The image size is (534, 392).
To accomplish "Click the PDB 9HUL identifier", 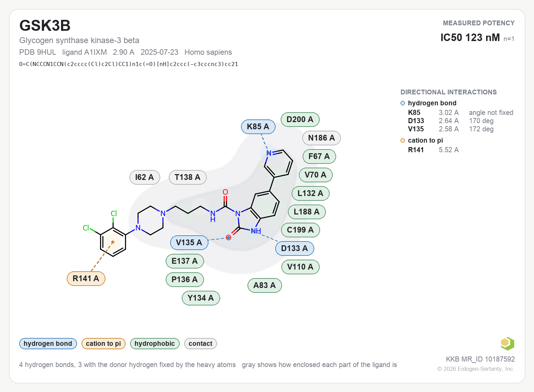I will (38, 52).
